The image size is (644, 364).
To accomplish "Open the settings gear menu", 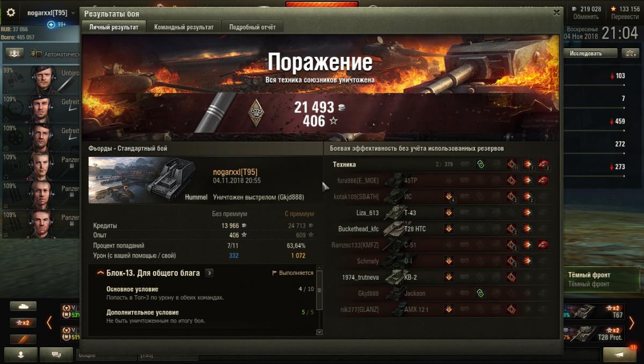I will coord(11,12).
